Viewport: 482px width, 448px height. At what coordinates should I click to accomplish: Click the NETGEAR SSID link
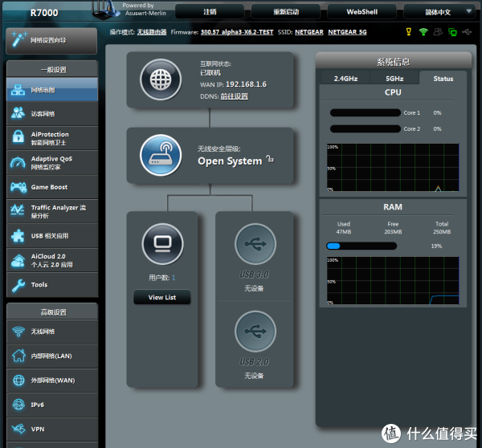pos(309,32)
